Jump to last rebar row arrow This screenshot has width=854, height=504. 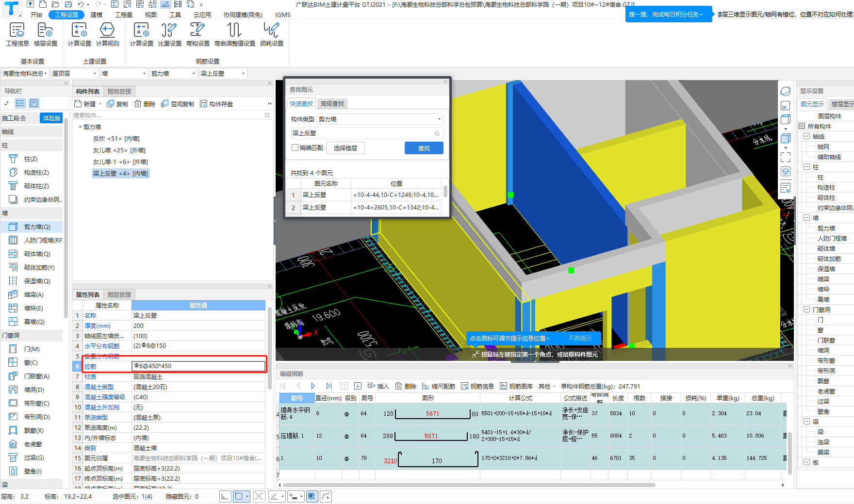tap(329, 386)
